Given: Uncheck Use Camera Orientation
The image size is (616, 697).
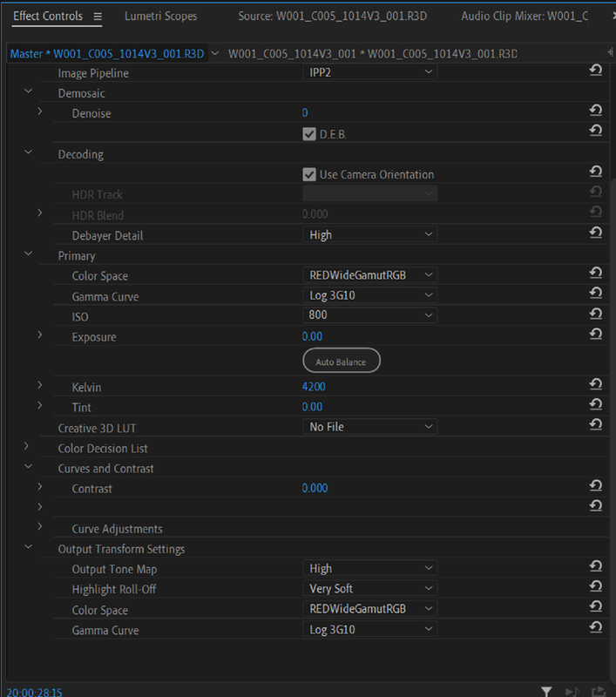Looking at the screenshot, I should click(309, 174).
